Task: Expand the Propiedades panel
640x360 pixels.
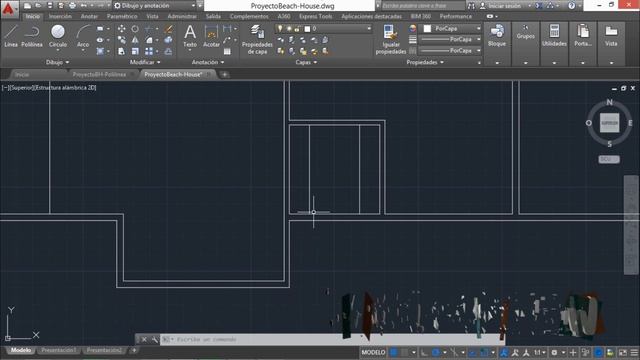Action: click(425, 62)
